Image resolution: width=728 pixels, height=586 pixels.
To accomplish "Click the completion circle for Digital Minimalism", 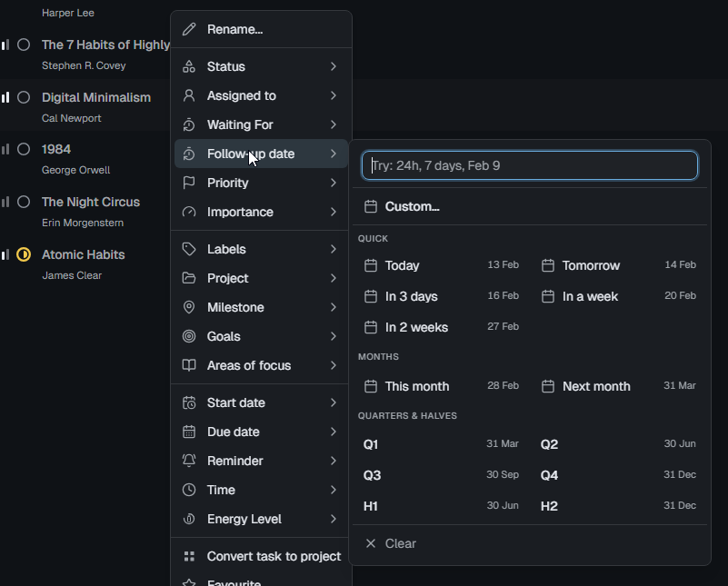I will tap(23, 97).
